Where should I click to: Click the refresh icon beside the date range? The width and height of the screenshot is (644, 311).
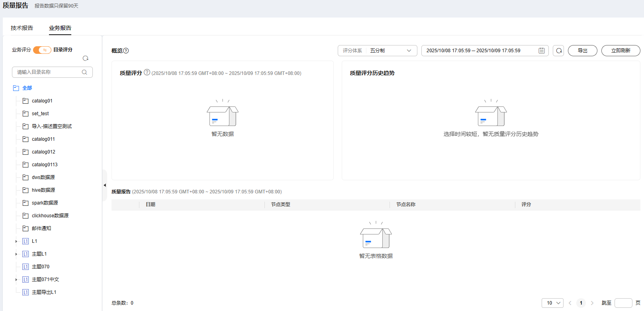(x=558, y=51)
